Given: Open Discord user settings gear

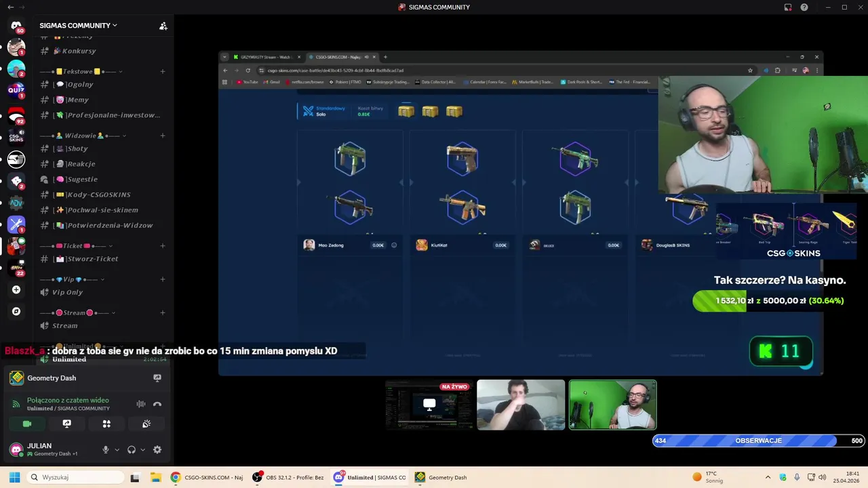Looking at the screenshot, I should tap(157, 449).
